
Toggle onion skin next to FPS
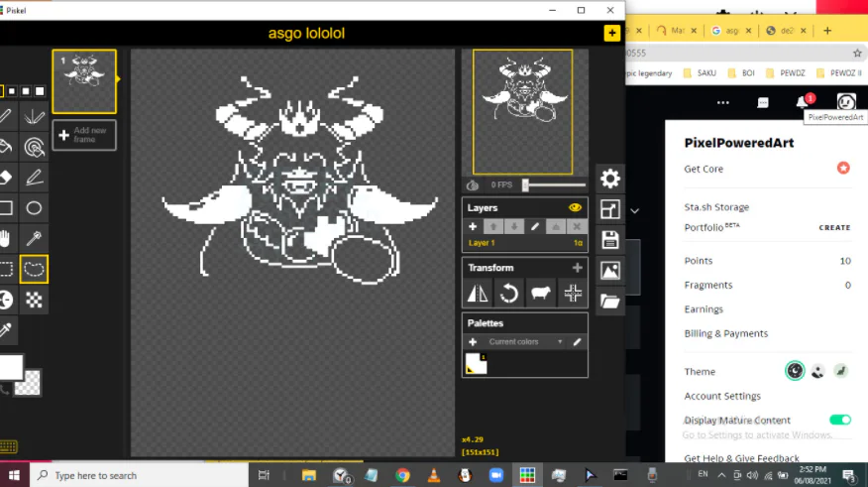(x=473, y=185)
